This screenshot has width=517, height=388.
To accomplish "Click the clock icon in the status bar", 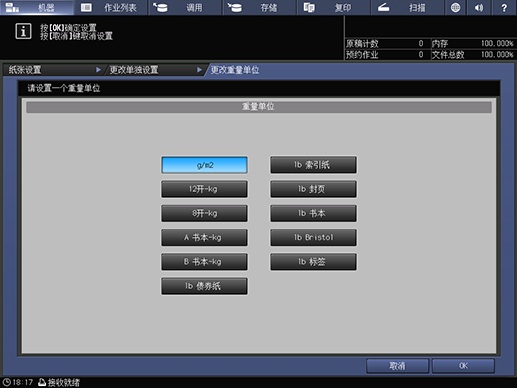I will 6,382.
